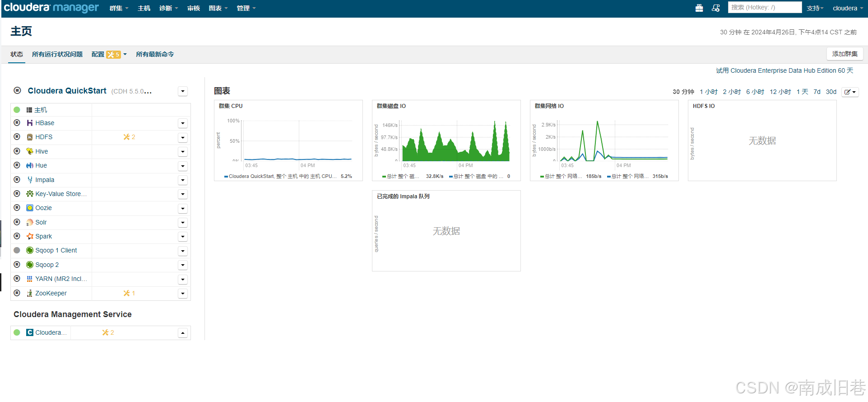Click the Impala service icon
The height and width of the screenshot is (402, 868).
pyautogui.click(x=30, y=180)
